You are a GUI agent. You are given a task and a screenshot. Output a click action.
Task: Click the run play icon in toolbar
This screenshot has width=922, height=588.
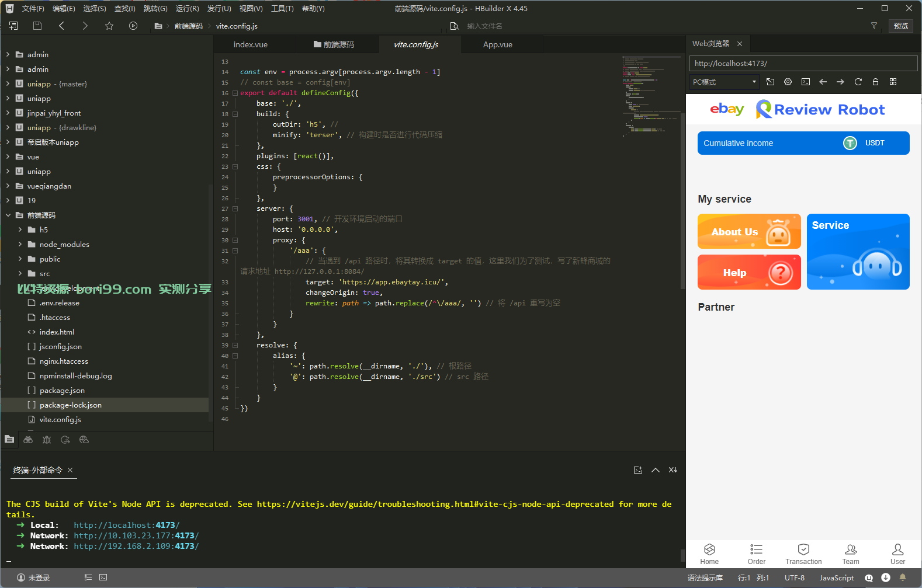133,26
